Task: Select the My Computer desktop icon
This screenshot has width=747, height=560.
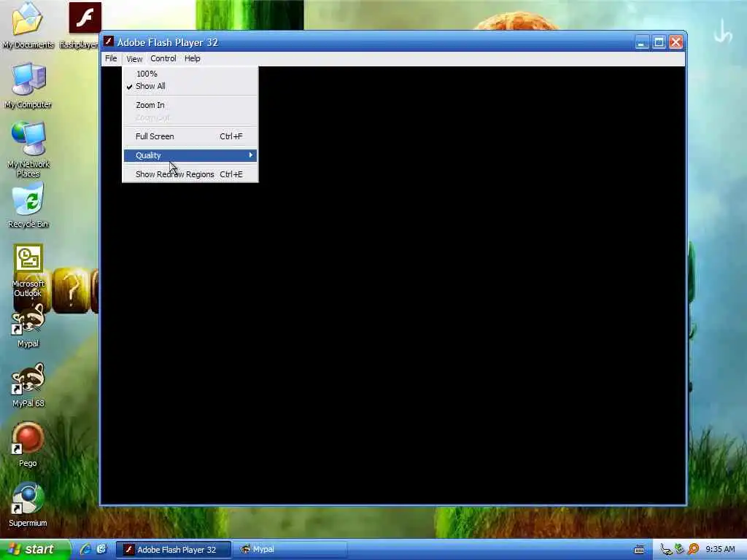Action: click(x=28, y=86)
